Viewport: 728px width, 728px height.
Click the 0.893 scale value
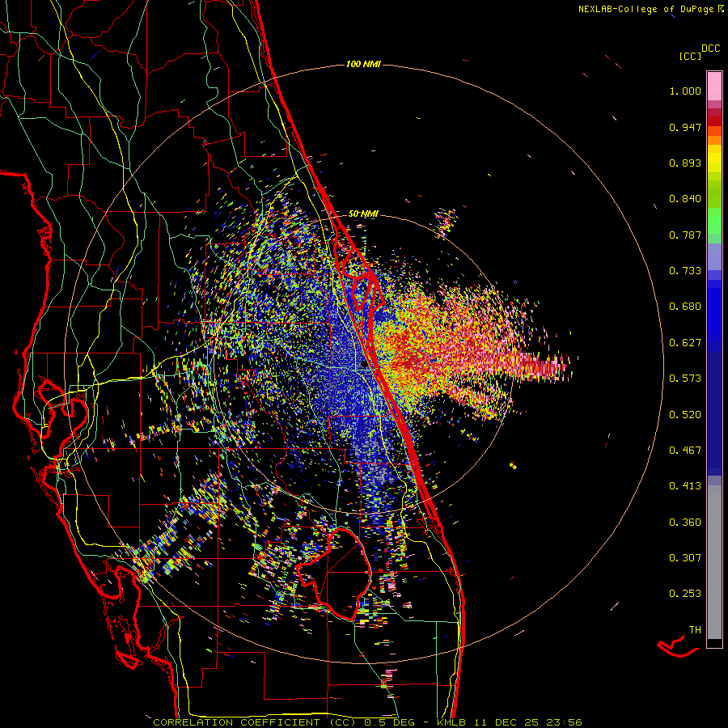point(685,163)
